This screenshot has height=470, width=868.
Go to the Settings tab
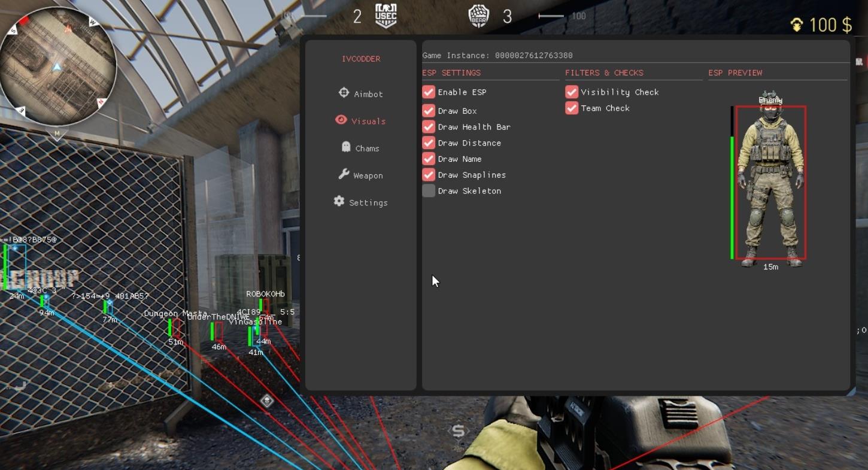pyautogui.click(x=361, y=202)
